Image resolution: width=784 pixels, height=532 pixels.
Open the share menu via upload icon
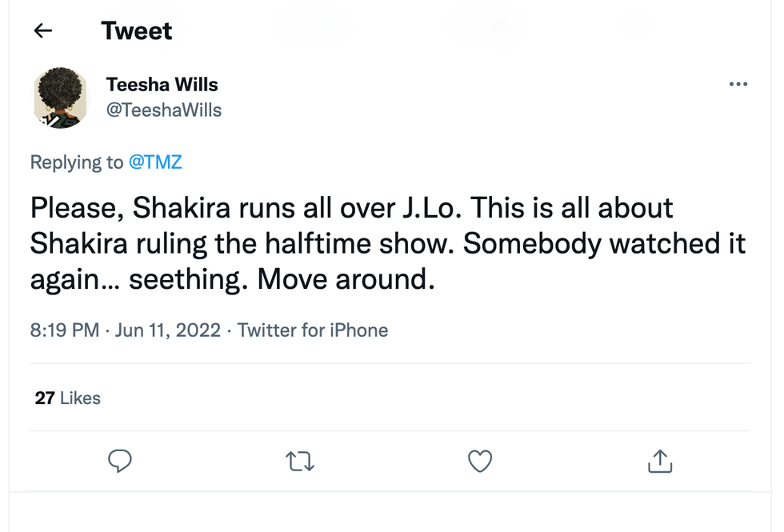click(x=659, y=462)
